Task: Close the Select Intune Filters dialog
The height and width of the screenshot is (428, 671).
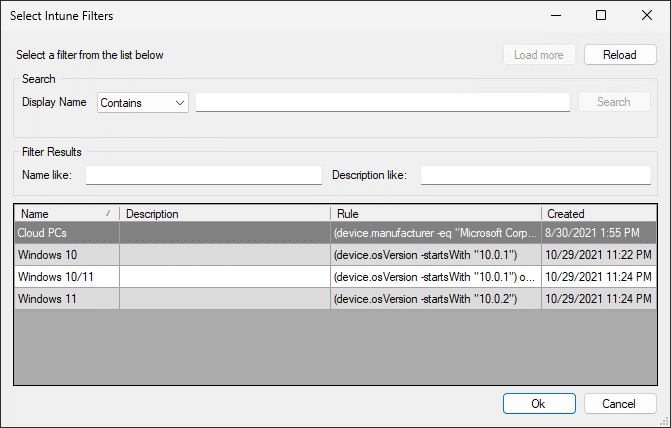Action: (647, 15)
